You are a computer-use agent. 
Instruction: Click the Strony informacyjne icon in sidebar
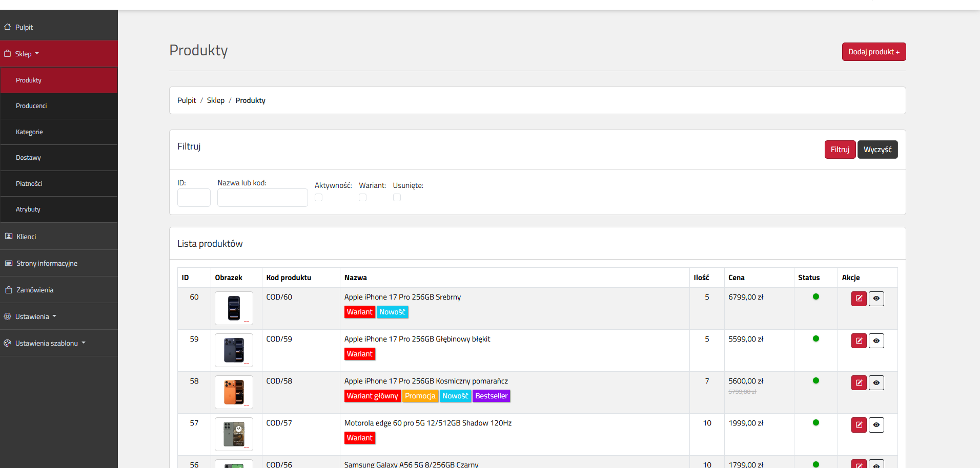[x=9, y=263]
